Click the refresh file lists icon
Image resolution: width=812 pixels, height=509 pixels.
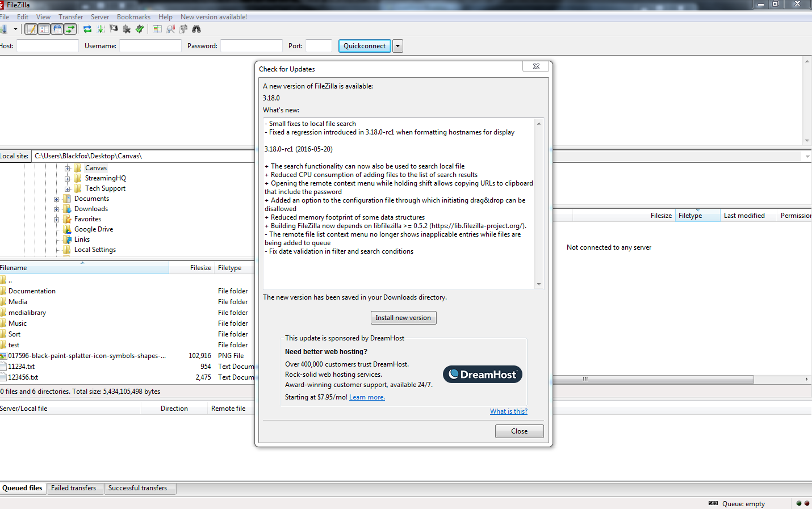click(x=87, y=29)
